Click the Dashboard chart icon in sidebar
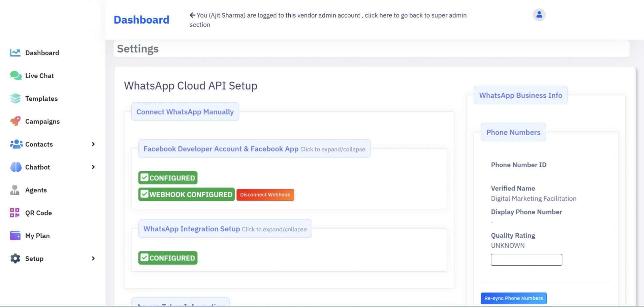This screenshot has width=644, height=307. (15, 53)
